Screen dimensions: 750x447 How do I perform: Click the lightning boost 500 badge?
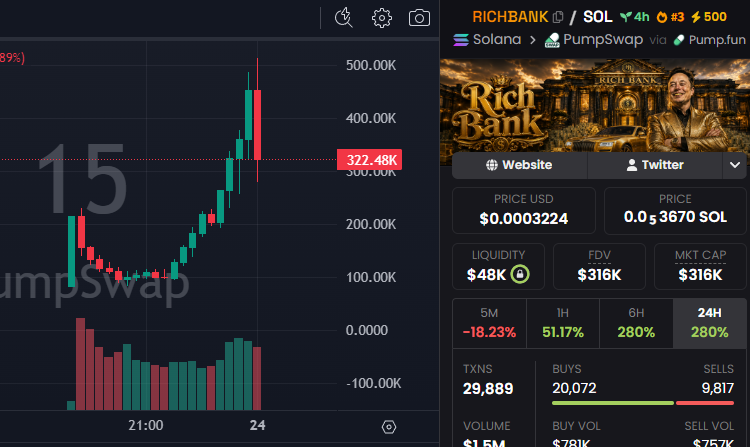(x=709, y=17)
